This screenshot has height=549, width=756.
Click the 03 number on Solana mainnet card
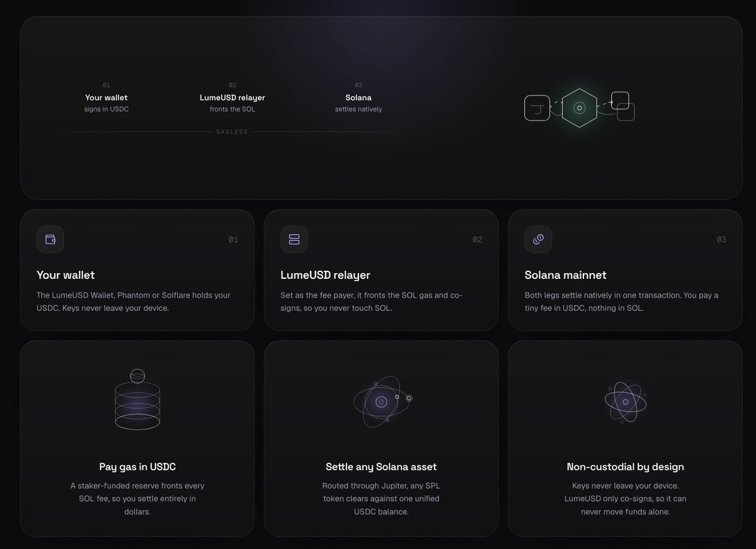tap(721, 240)
